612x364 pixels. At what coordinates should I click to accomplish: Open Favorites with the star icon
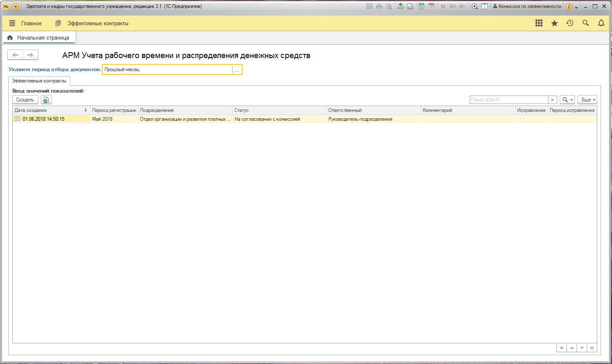tap(554, 24)
